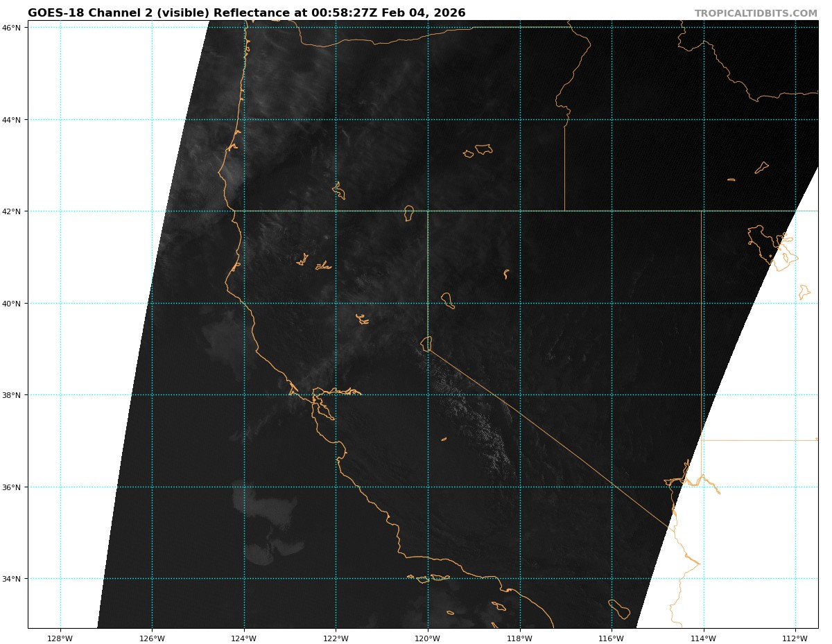Click the 40°N latitude axis label
832x644 pixels.
pos(15,303)
